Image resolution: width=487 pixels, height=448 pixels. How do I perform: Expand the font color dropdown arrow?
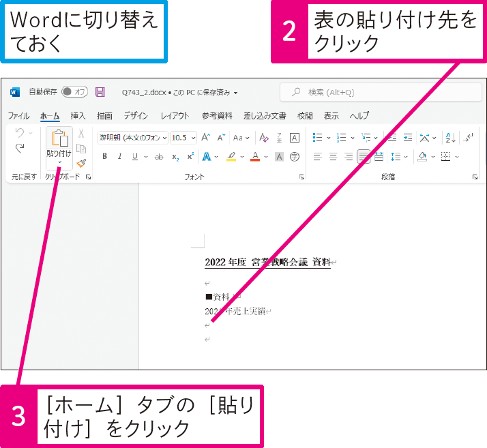coord(266,157)
